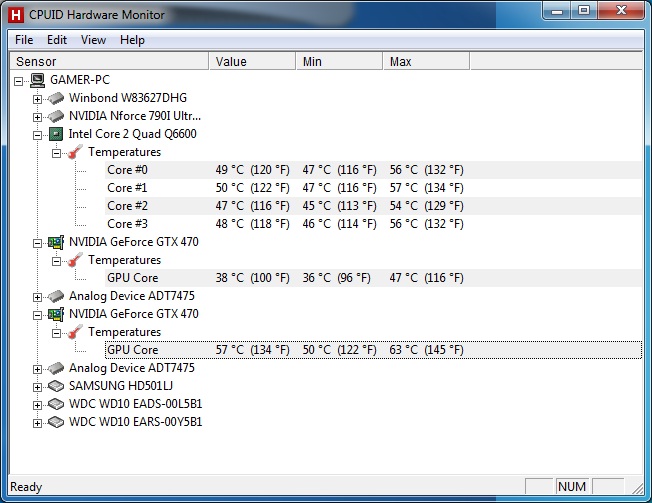The width and height of the screenshot is (652, 503).
Task: Select GPU Core row showing 57 °C
Action: tap(373, 350)
